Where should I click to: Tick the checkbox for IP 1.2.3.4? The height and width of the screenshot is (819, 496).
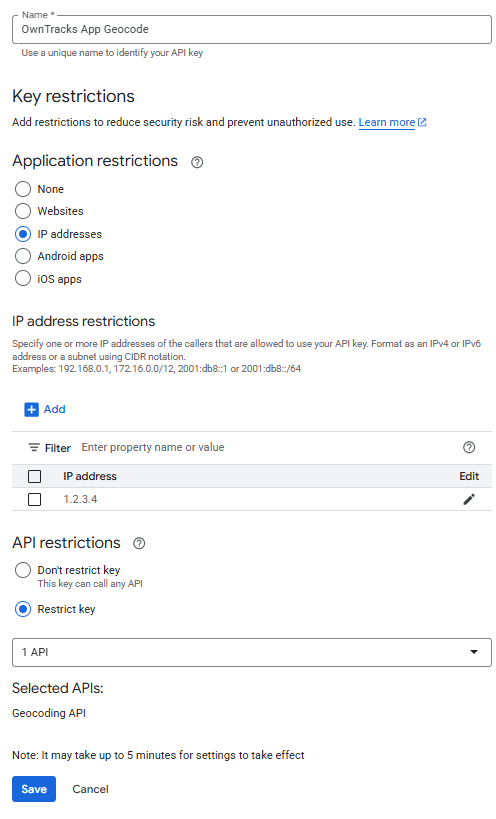[x=34, y=499]
